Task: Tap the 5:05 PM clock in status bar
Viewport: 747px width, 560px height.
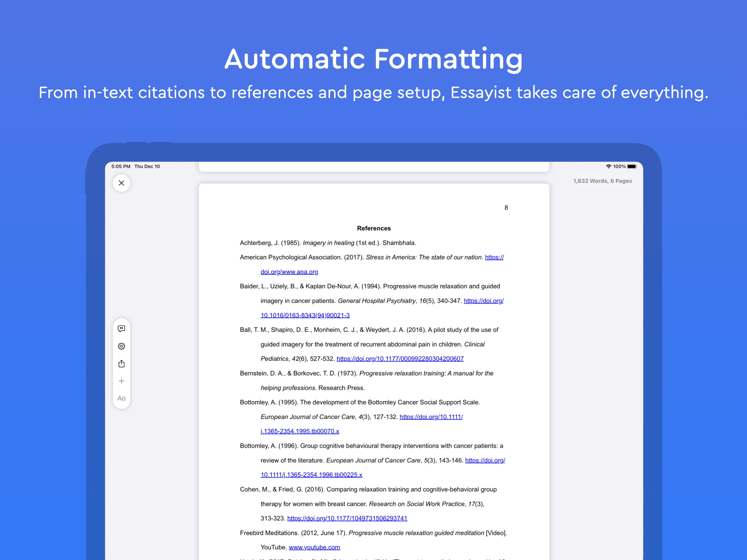Action: pos(121,167)
